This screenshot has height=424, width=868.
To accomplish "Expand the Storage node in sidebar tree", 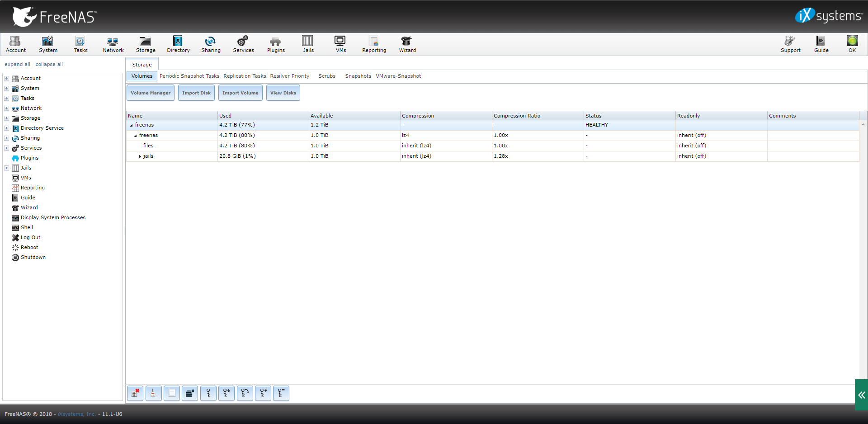I will (7, 118).
